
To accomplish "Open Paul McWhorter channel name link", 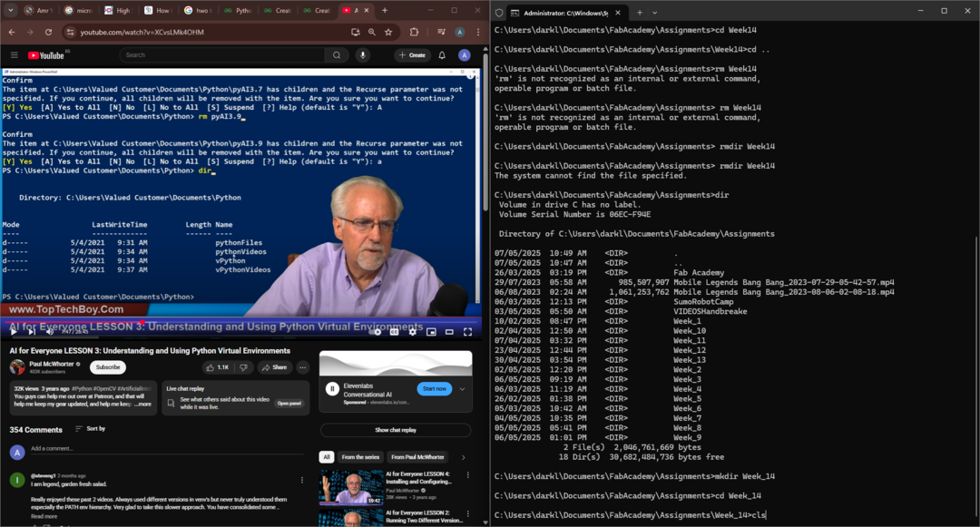I will 52,364.
